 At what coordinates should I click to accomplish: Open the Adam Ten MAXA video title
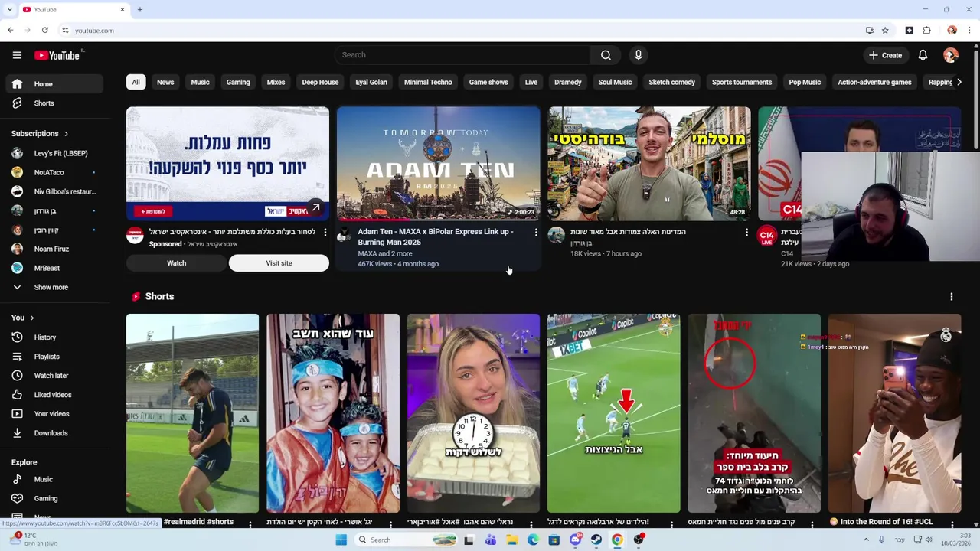click(436, 237)
